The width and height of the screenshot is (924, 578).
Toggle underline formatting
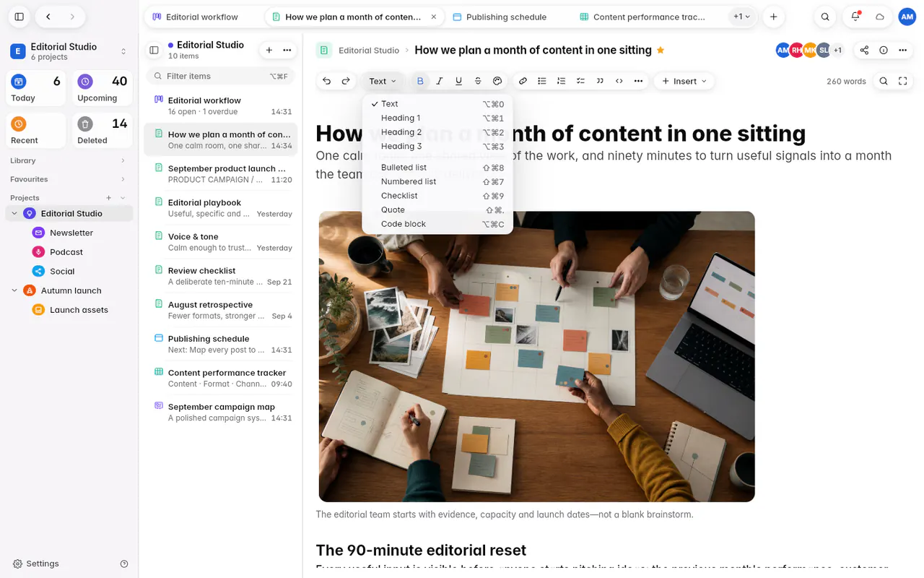[x=458, y=81]
